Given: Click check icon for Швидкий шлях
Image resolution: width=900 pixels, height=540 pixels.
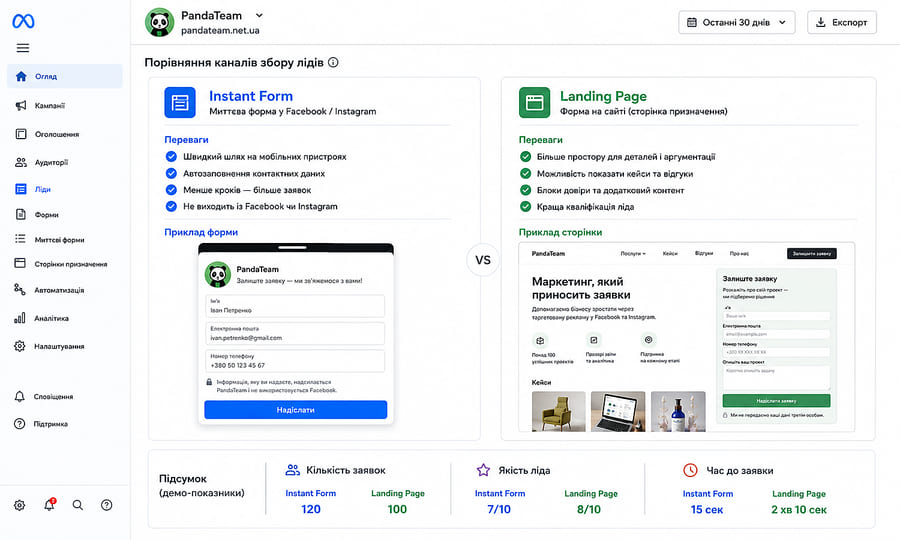Looking at the screenshot, I should pos(171,157).
